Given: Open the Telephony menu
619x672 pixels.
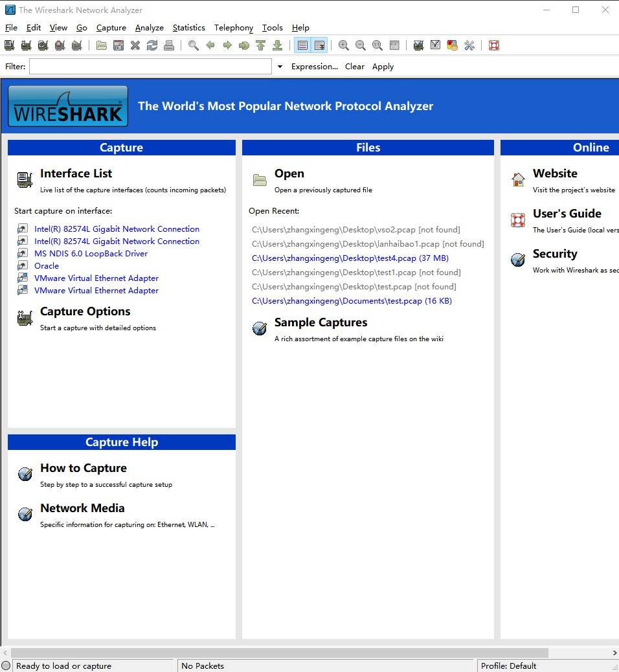Looking at the screenshot, I should point(234,27).
